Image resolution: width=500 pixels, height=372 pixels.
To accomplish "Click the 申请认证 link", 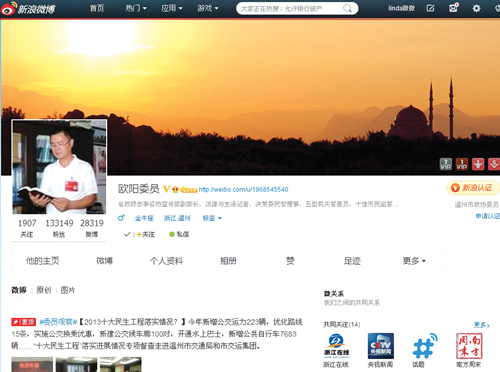I will (487, 216).
